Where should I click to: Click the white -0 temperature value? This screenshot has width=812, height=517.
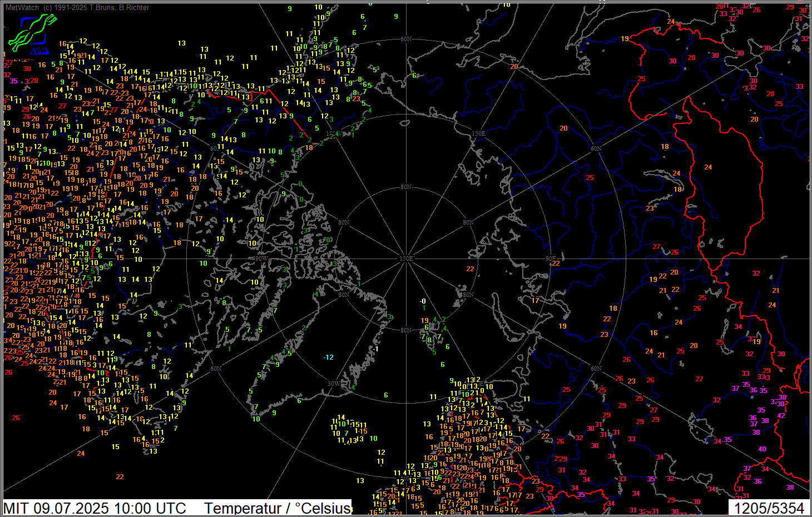coord(423,301)
